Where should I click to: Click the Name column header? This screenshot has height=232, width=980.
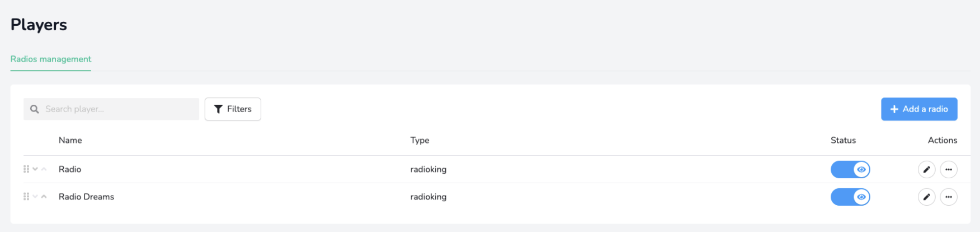70,140
